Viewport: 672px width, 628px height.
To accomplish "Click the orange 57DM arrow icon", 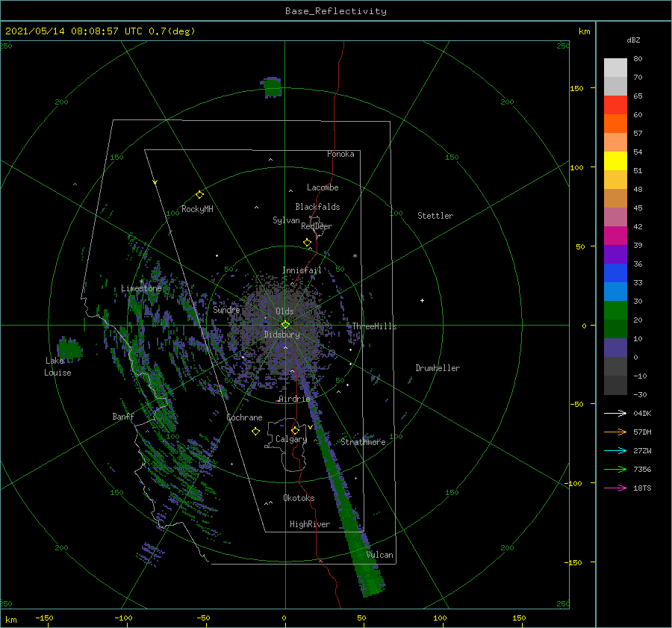I will pyautogui.click(x=615, y=432).
